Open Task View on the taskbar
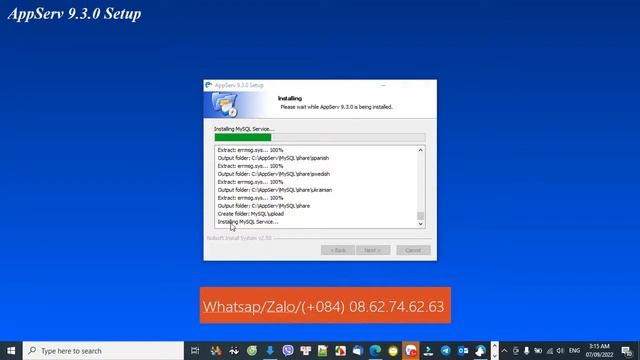The image size is (640, 360). click(x=195, y=351)
